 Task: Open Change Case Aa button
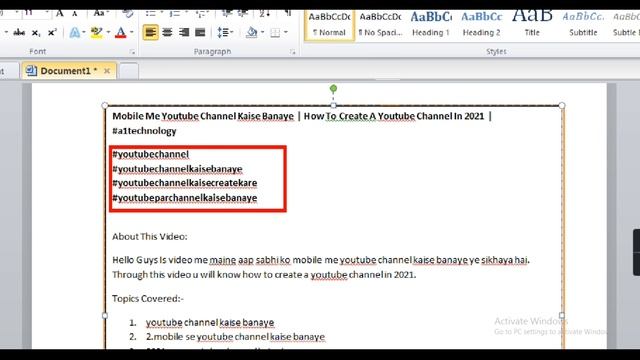coord(98,14)
